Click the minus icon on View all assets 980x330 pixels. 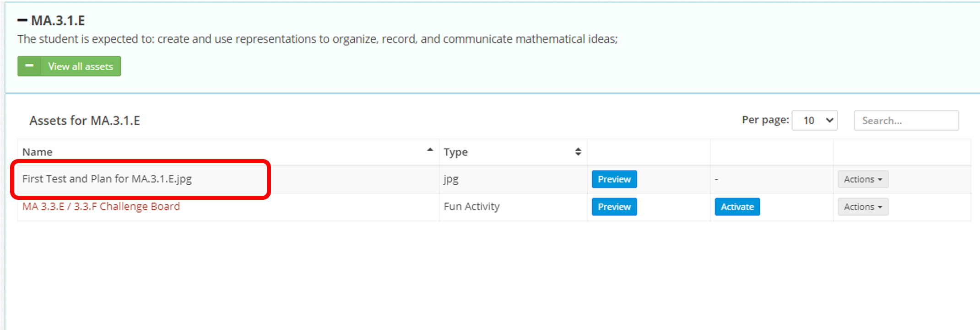tap(29, 66)
